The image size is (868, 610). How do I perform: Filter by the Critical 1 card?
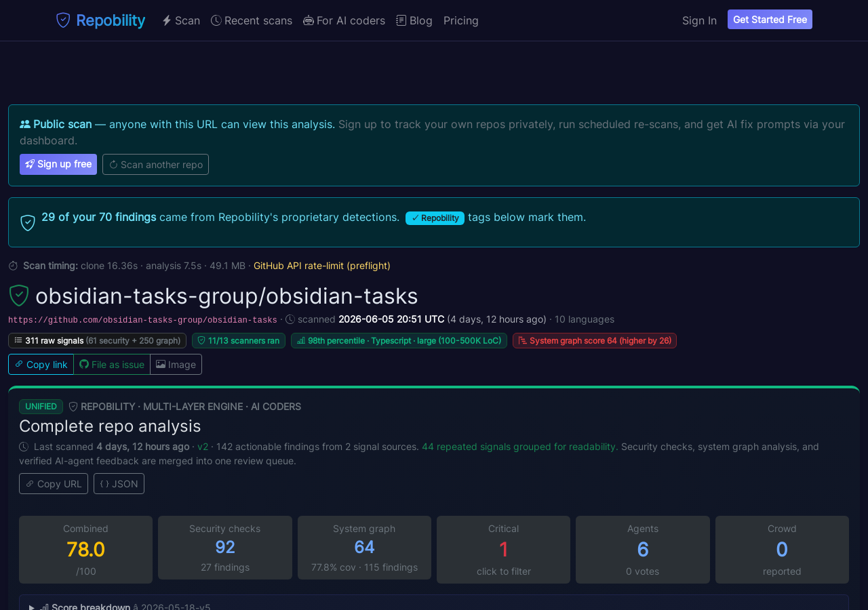(503, 550)
